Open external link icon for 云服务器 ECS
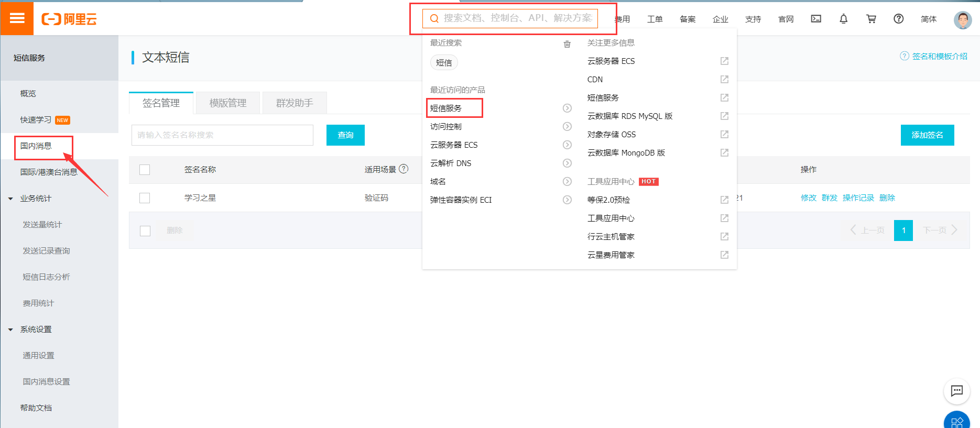980x428 pixels. [x=724, y=61]
